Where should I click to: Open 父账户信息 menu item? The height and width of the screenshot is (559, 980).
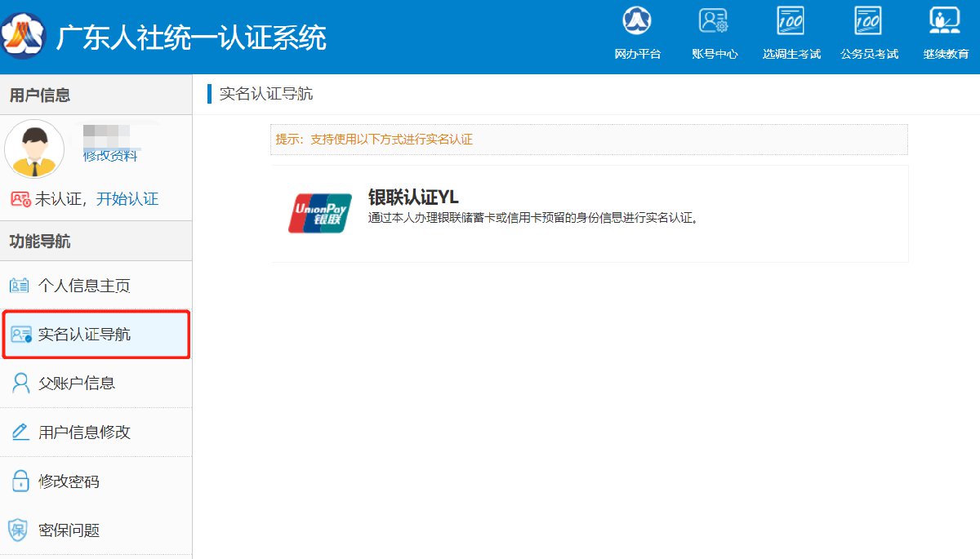pyautogui.click(x=77, y=384)
